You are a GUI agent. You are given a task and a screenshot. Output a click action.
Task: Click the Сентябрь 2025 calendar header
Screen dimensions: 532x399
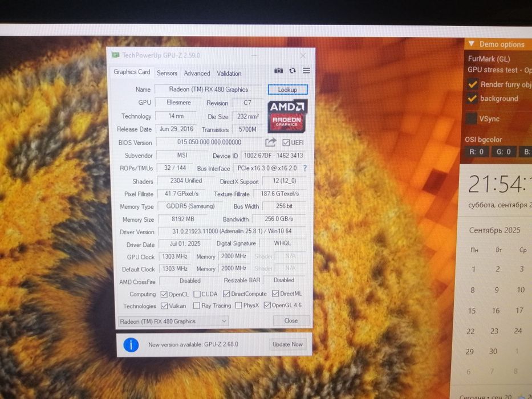(495, 230)
